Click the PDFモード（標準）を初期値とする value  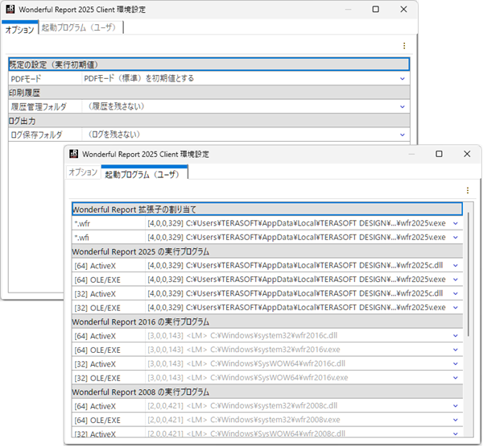pos(139,78)
